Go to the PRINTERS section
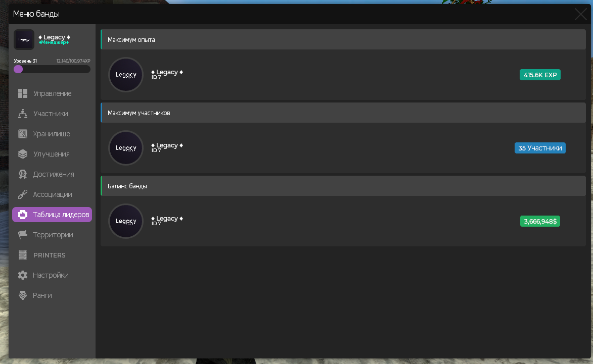 [x=52, y=255]
